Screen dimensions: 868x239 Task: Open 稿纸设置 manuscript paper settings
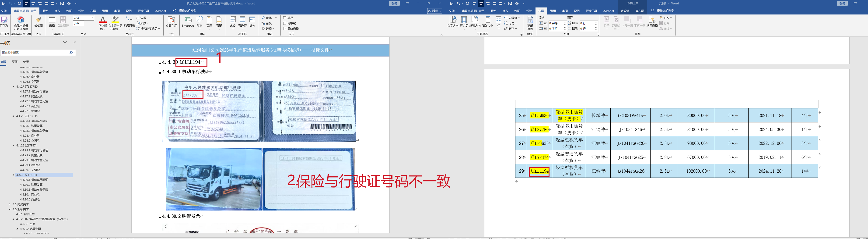pos(530,23)
